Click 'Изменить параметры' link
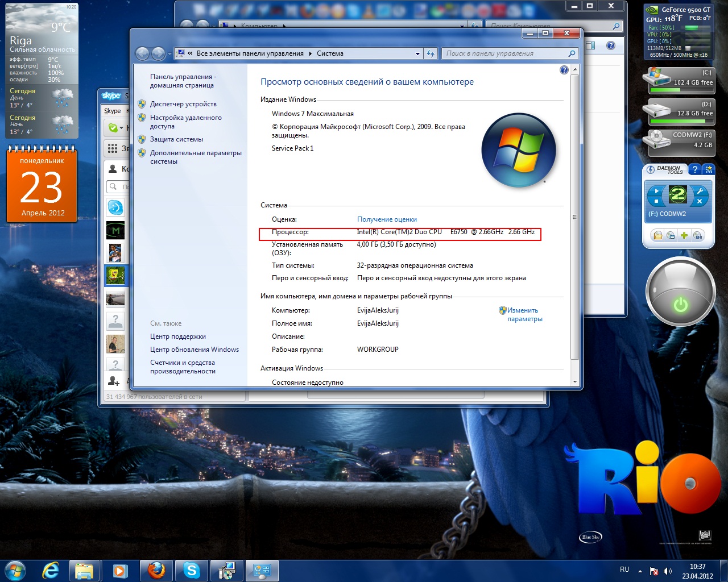728x582 pixels. click(x=524, y=314)
